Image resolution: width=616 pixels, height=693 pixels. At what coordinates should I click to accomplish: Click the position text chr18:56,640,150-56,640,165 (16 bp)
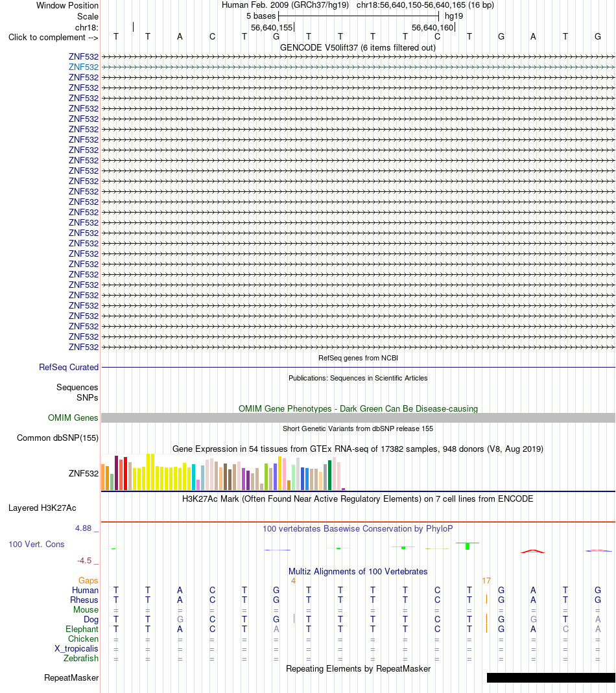click(425, 5)
